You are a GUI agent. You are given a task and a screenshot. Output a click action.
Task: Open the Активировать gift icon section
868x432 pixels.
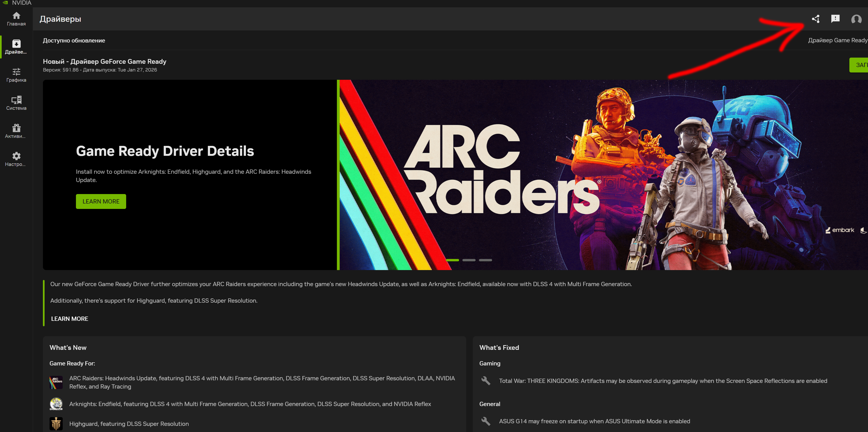[16, 131]
